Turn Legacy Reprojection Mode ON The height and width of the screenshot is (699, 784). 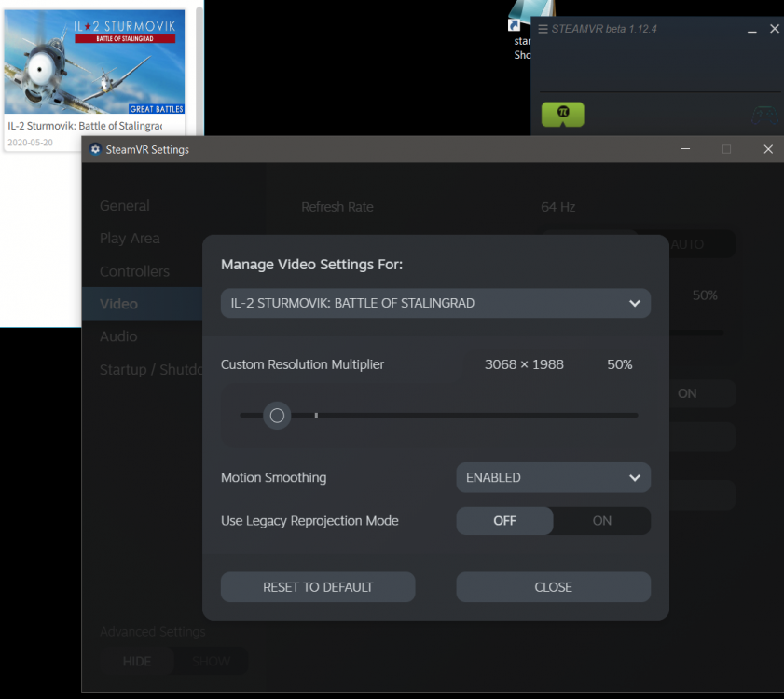pyautogui.click(x=602, y=520)
